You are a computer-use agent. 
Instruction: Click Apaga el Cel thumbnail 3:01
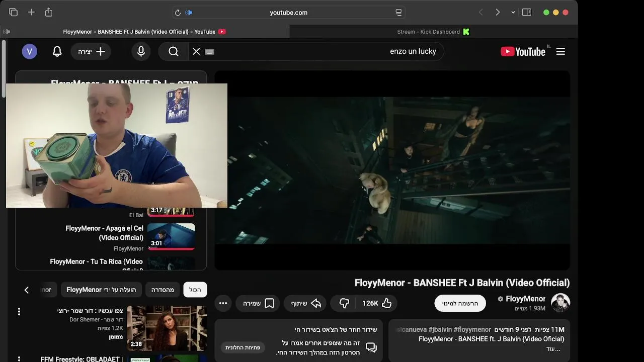click(x=171, y=236)
